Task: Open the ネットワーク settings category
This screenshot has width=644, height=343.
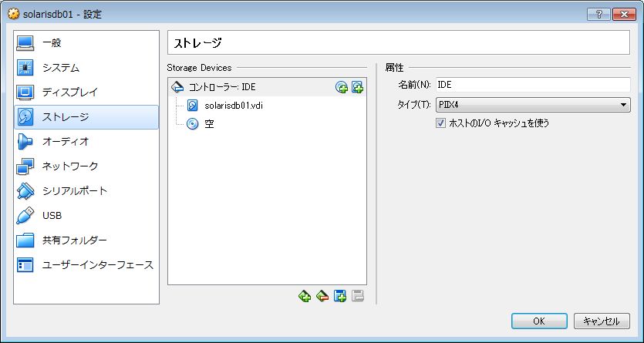Action: pyautogui.click(x=86, y=166)
